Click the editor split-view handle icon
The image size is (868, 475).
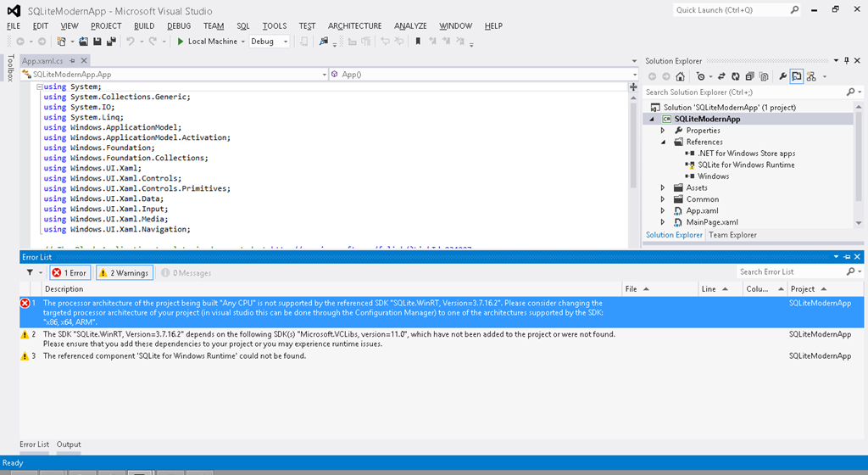tap(633, 87)
